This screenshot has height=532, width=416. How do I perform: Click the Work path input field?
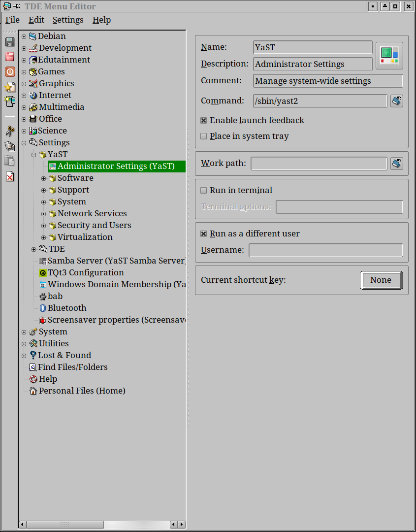tap(319, 163)
